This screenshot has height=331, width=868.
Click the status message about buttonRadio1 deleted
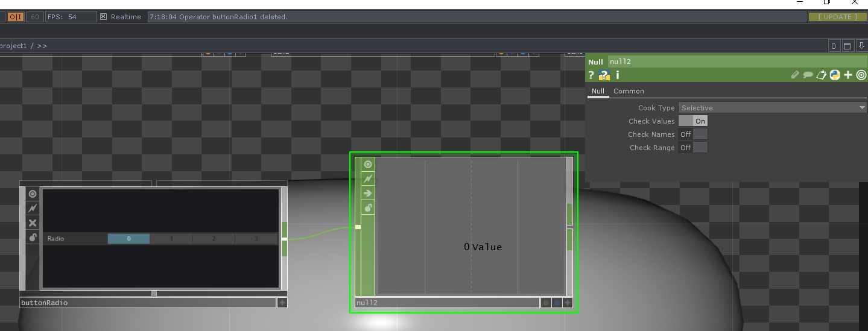coord(477,17)
